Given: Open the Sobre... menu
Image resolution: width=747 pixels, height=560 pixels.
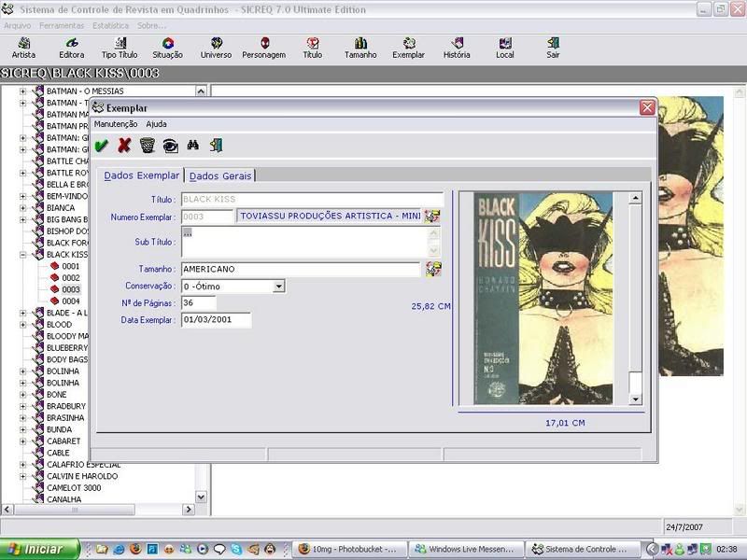Looking at the screenshot, I should [x=151, y=26].
